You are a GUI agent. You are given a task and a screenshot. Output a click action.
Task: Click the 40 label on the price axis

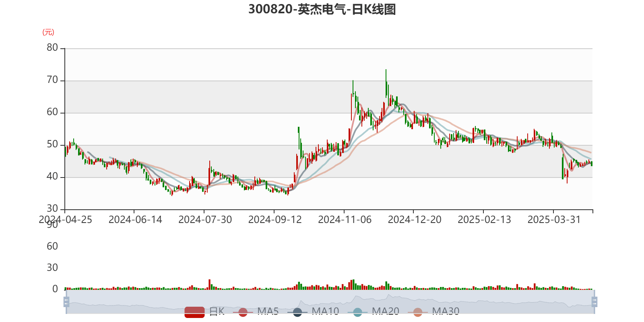(52, 176)
